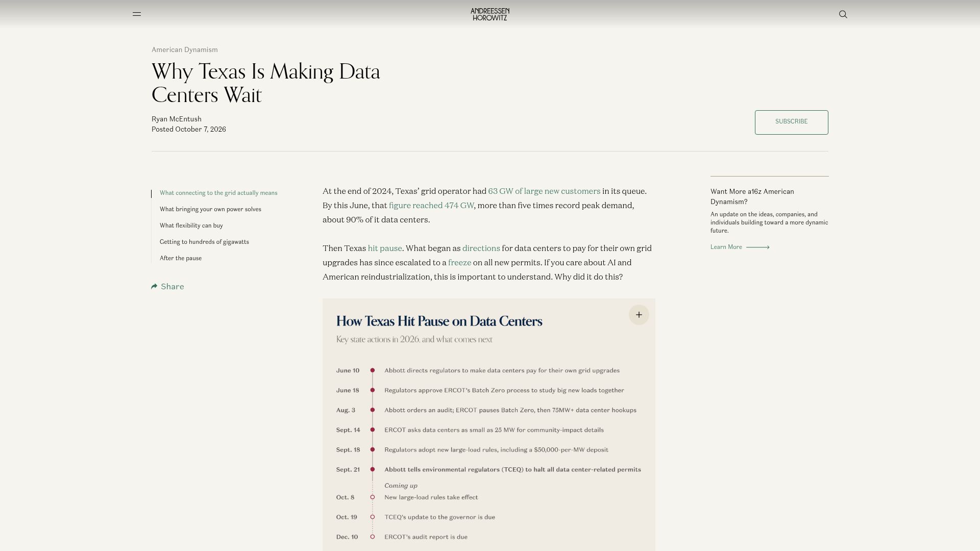This screenshot has width=980, height=551.
Task: Open '63 GW of large new customers' link
Action: (544, 191)
